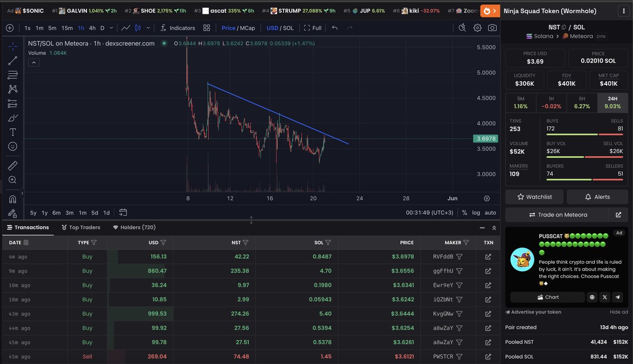
Task: Filter transactions by SOL amount
Action: click(328, 243)
